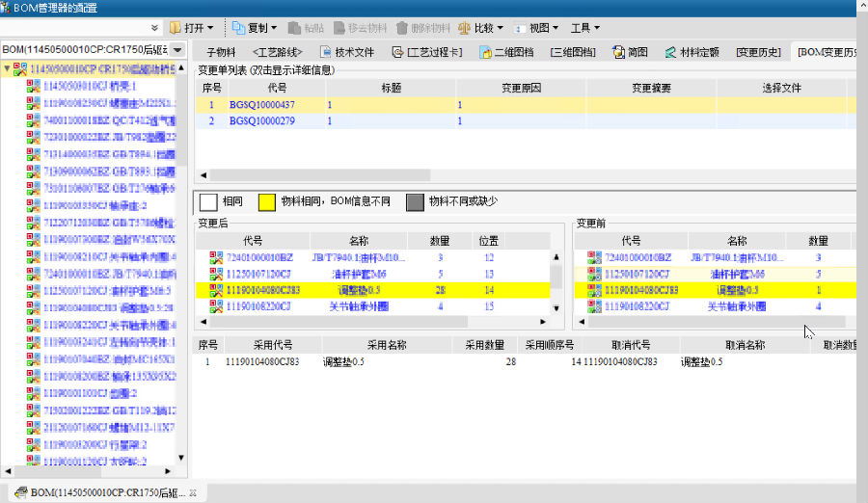
Task: Switch to the 子物料 tab
Action: click(220, 52)
